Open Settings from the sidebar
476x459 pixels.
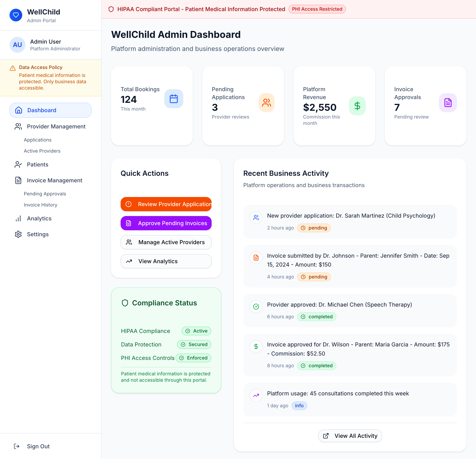[38, 234]
